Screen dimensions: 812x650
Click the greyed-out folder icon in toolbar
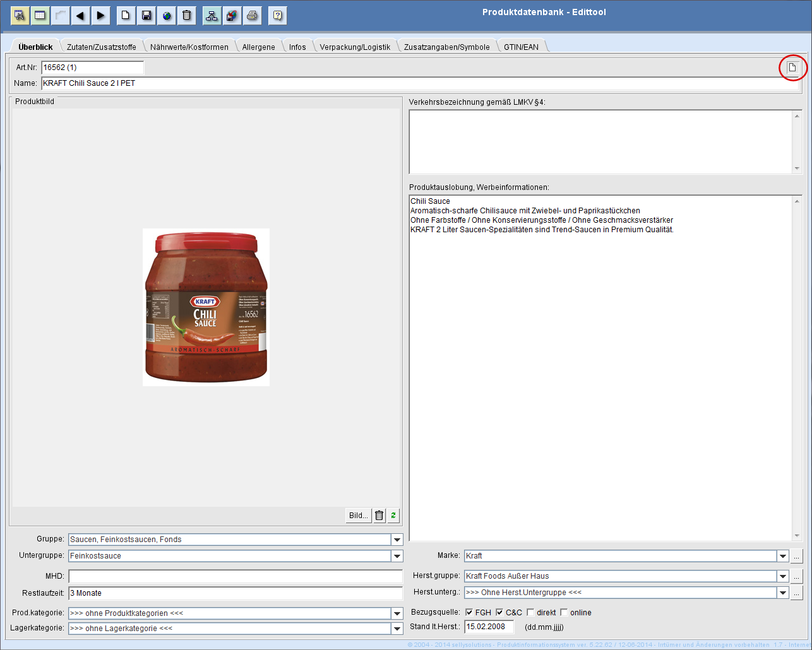point(60,15)
